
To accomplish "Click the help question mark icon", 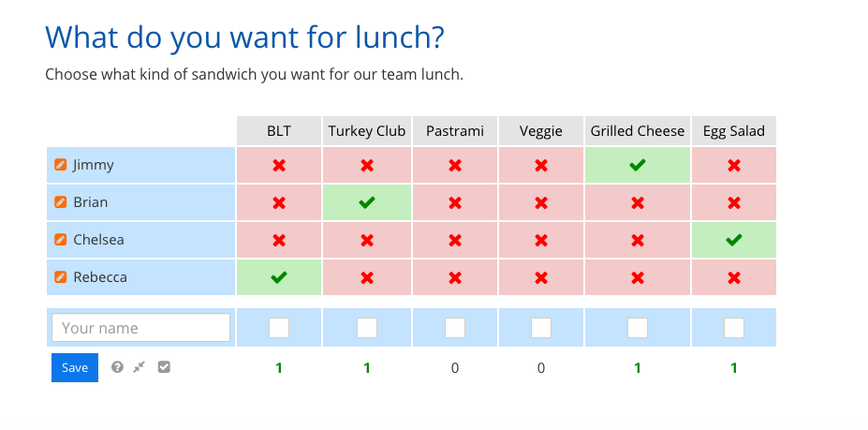I will pyautogui.click(x=117, y=367).
